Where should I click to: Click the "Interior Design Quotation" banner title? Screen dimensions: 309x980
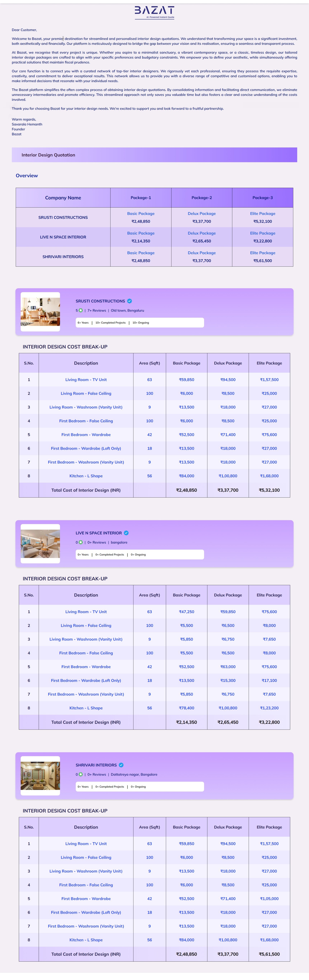(x=48, y=155)
